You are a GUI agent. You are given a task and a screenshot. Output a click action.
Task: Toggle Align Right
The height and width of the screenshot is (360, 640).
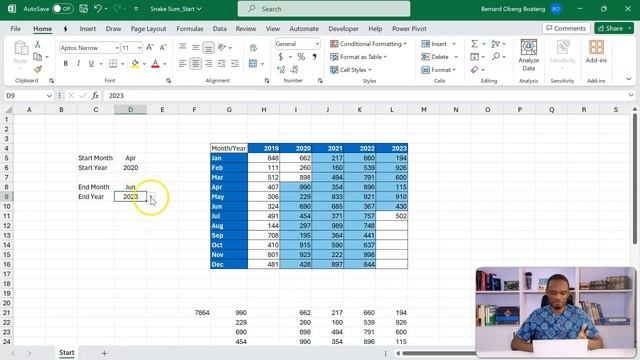click(x=209, y=64)
